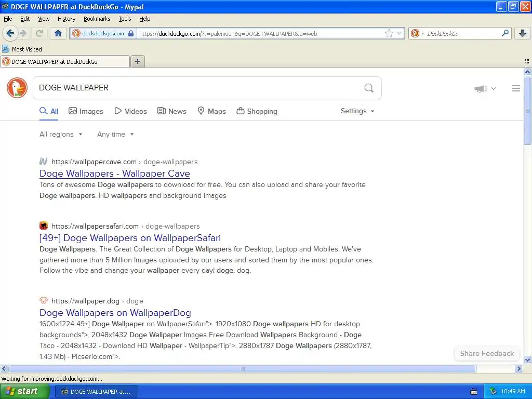
Task: Select the All results tab
Action: coord(49,111)
